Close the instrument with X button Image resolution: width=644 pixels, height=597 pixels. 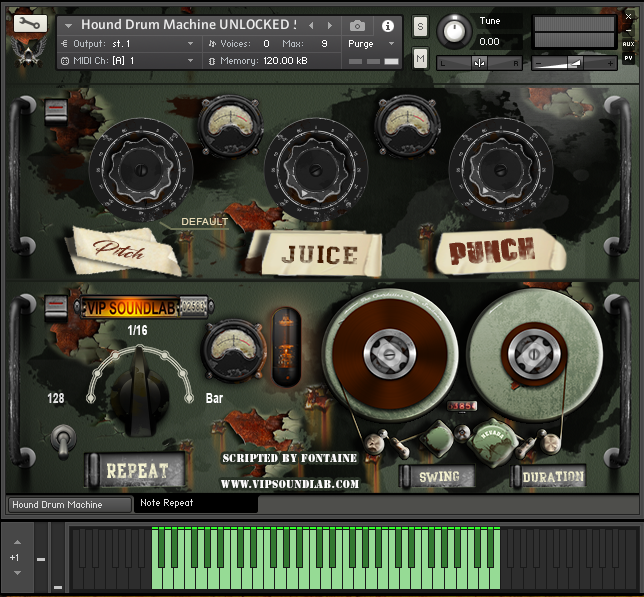[628, 16]
